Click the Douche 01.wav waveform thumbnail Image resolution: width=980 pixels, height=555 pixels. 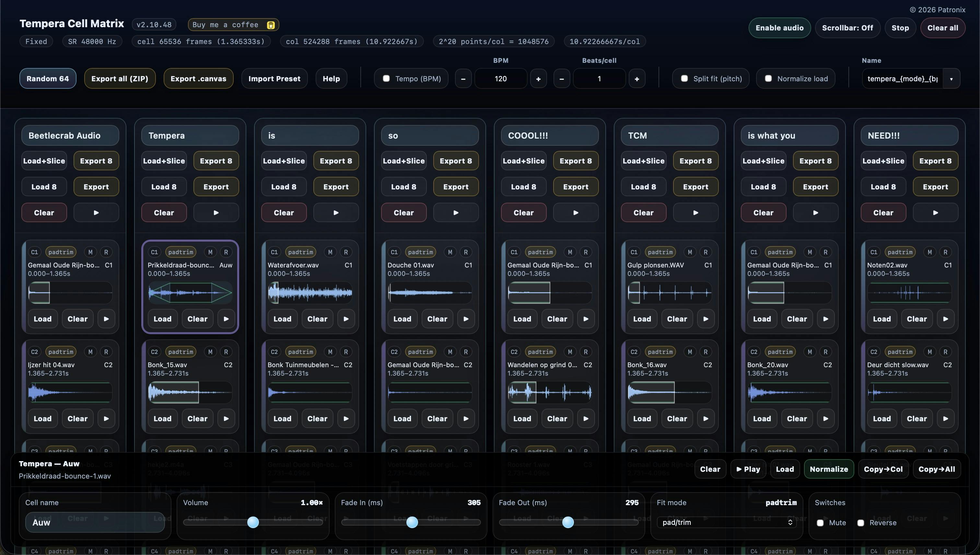tap(430, 293)
